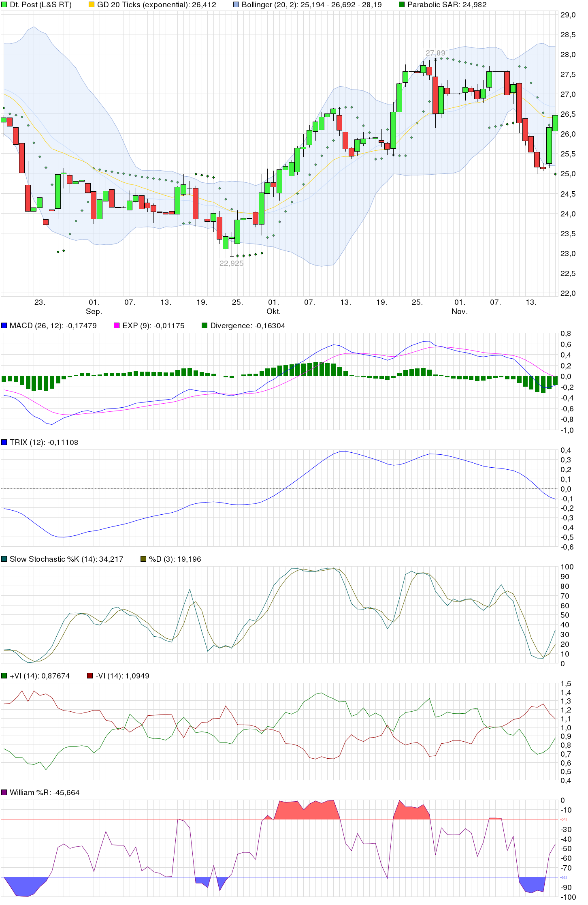Click the blue MACD legend swatch
The width and height of the screenshot is (588, 905).
(4, 326)
